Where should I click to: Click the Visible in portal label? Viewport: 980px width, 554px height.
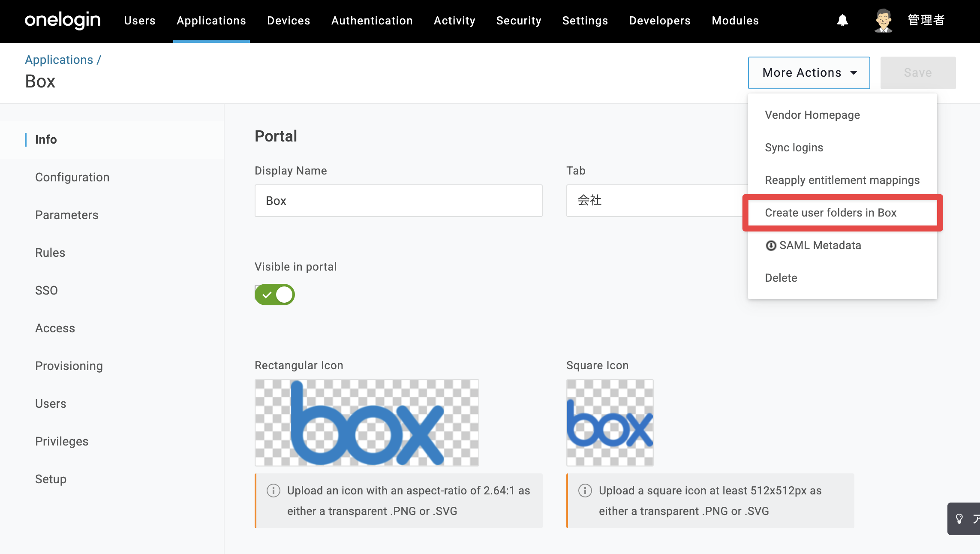(295, 267)
